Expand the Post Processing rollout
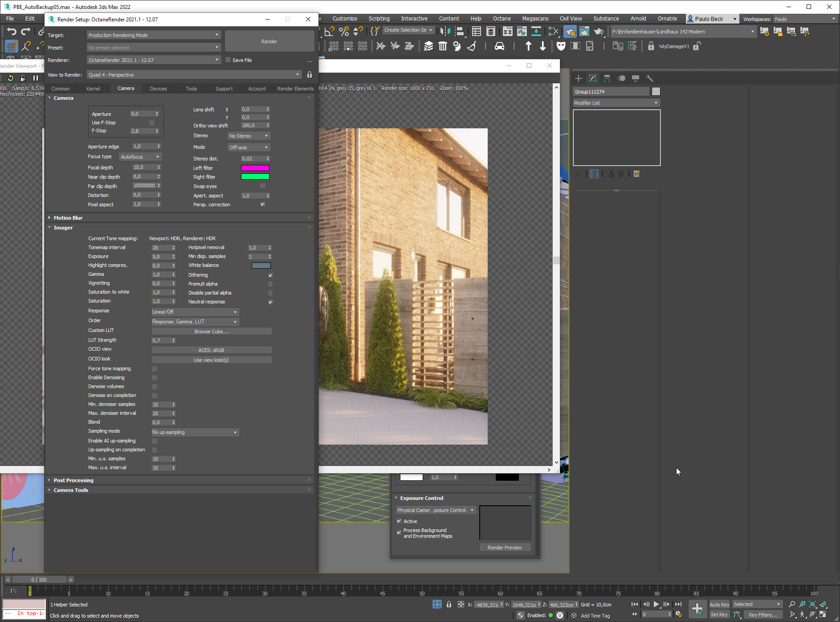Viewport: 840px width, 622px height. (73, 480)
